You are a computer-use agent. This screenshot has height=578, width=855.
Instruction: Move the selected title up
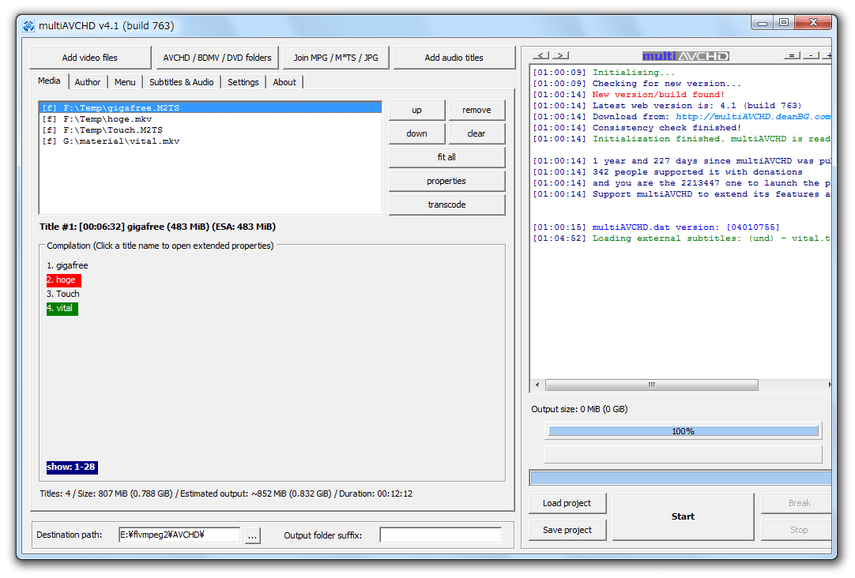(417, 110)
